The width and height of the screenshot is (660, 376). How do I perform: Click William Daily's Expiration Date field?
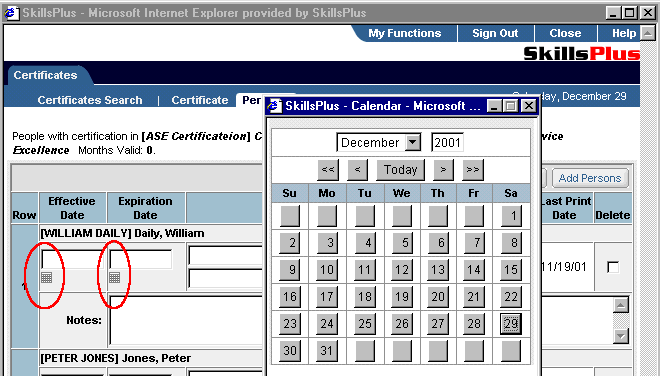coord(141,259)
